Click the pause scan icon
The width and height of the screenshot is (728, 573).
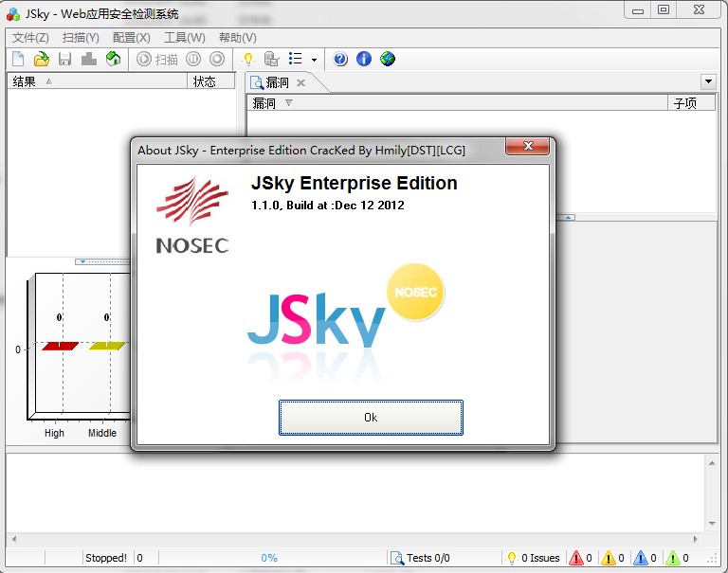(193, 59)
